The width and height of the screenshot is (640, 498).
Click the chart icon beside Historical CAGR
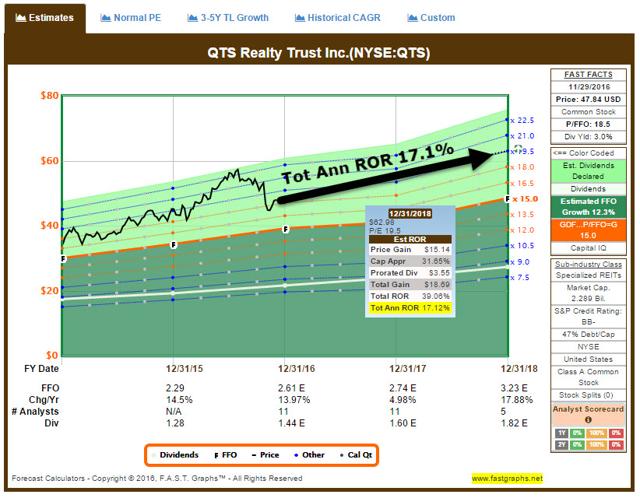point(300,18)
